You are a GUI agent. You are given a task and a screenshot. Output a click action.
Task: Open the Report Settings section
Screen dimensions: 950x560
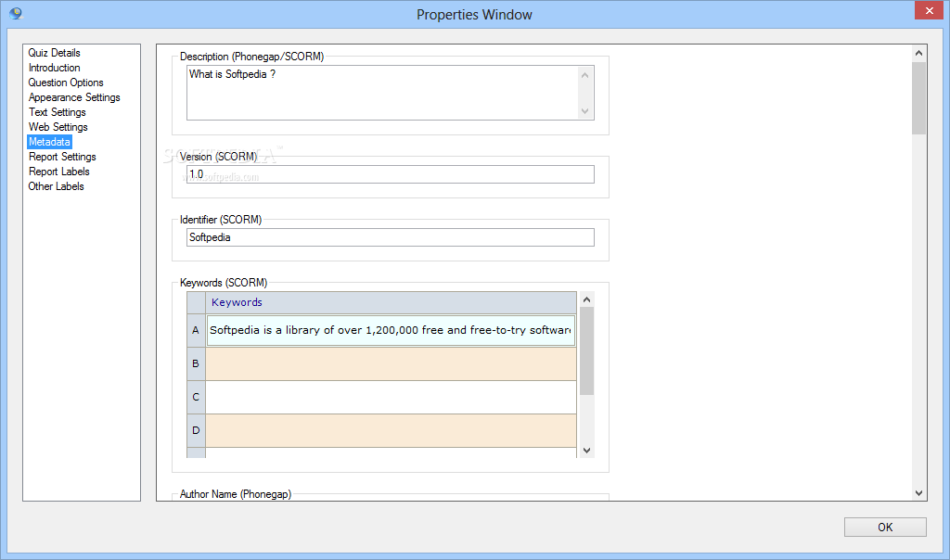(x=62, y=157)
